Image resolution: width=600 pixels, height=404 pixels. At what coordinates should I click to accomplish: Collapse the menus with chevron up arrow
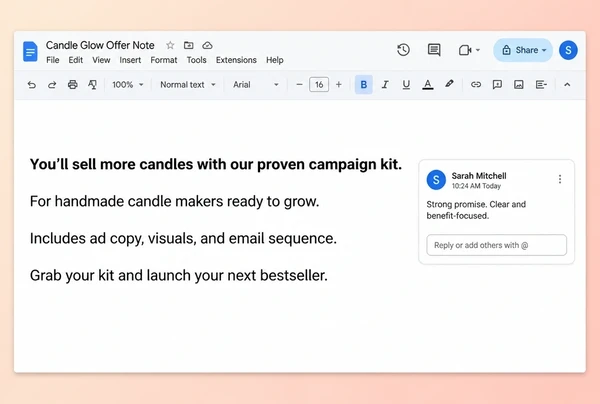[567, 85]
